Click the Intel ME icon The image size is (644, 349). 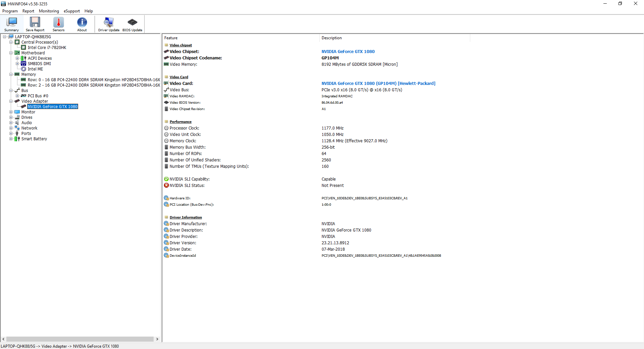(x=23, y=69)
